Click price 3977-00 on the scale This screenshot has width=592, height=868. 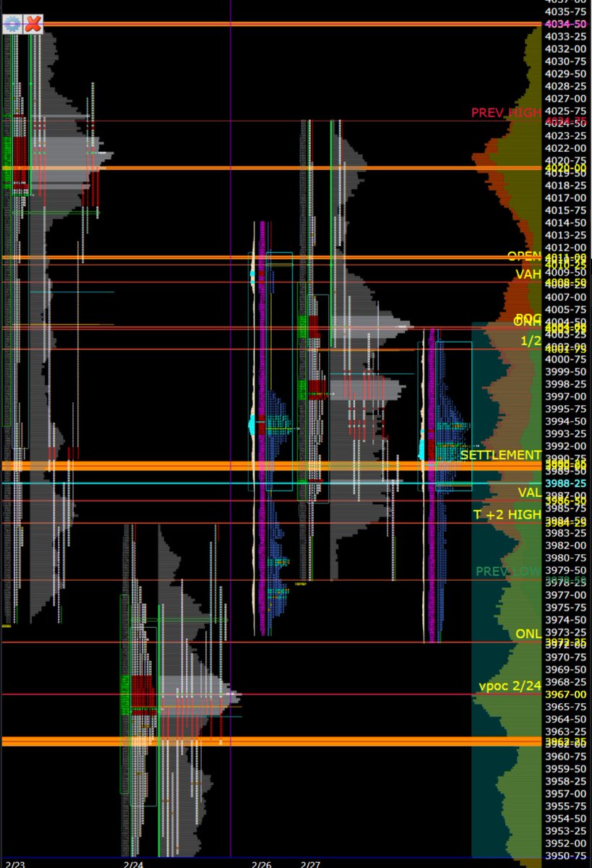[566, 595]
